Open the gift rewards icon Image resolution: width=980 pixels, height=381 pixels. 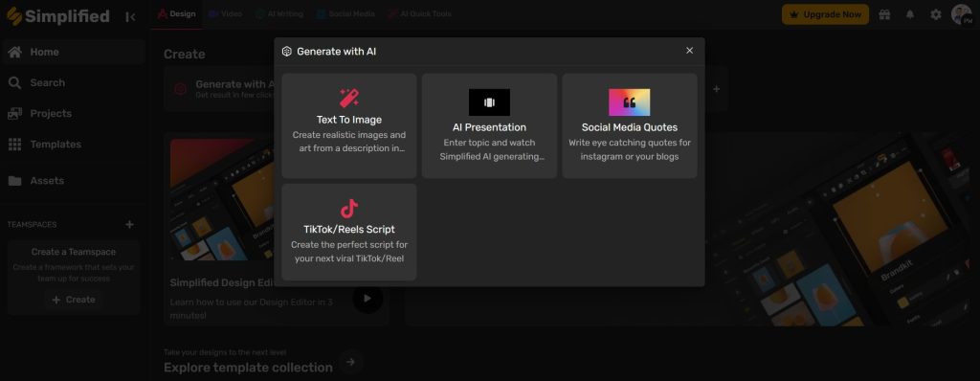click(884, 14)
